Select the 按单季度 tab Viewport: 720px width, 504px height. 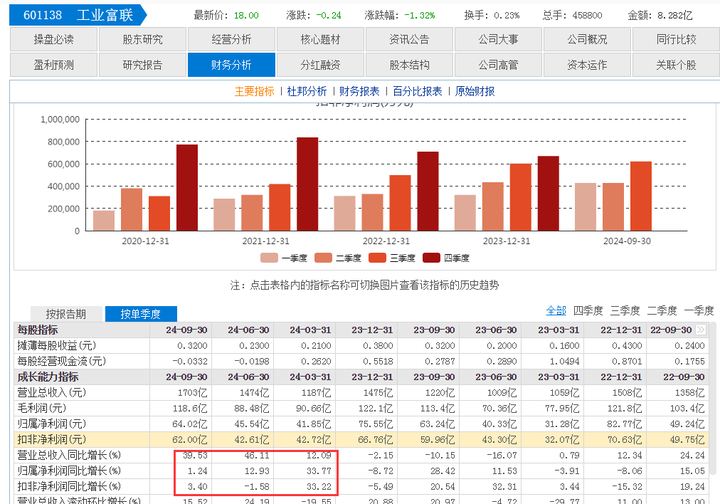(x=141, y=314)
